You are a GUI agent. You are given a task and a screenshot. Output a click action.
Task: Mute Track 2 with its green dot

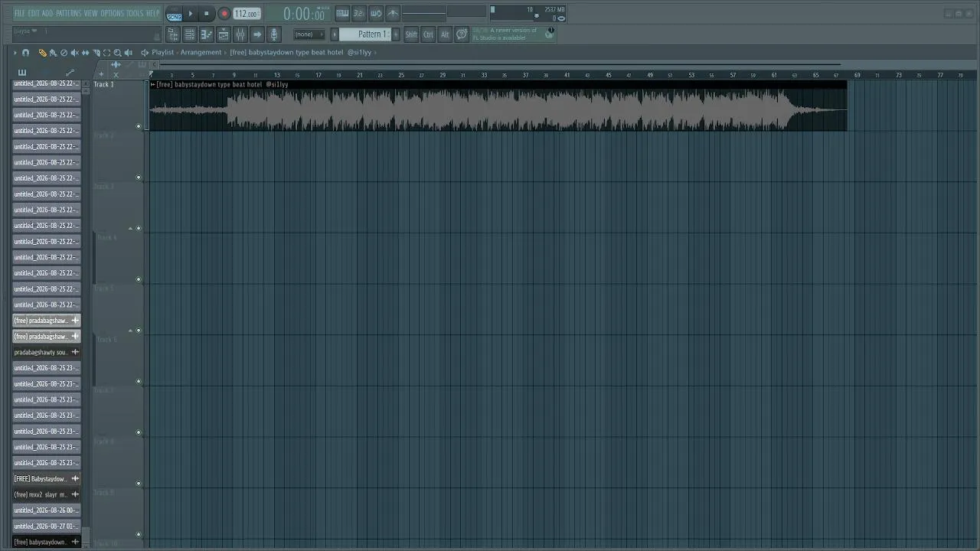tap(139, 178)
